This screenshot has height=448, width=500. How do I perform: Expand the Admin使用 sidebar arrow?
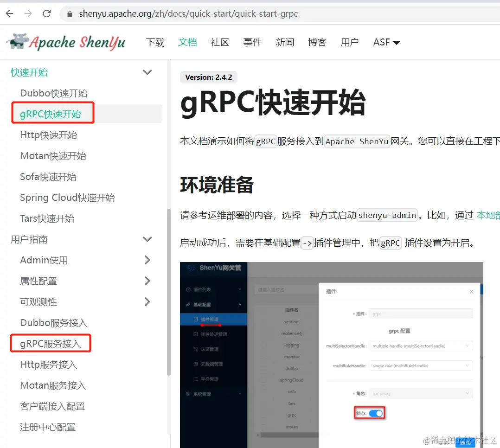click(x=147, y=260)
